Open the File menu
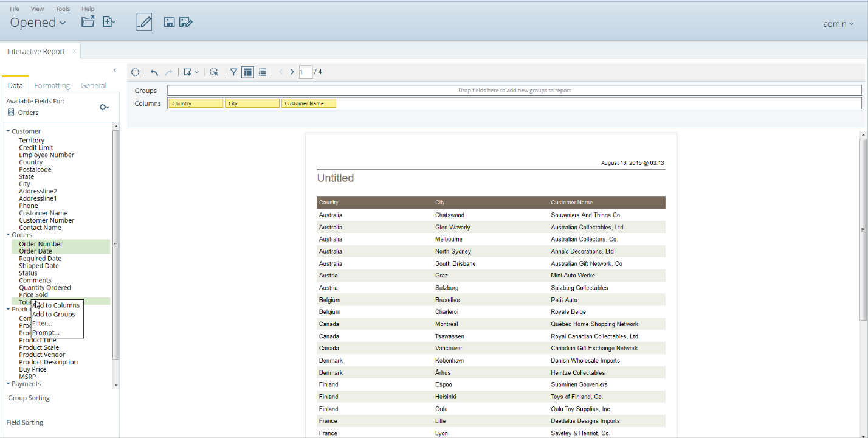Viewport: 868px width, 438px height. coord(15,9)
